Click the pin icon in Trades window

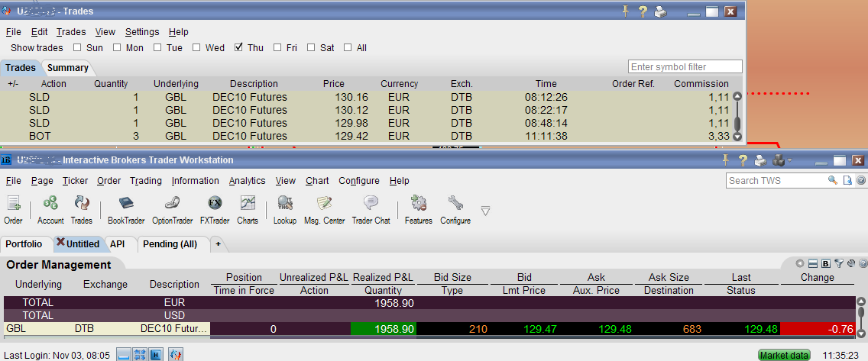coord(626,11)
